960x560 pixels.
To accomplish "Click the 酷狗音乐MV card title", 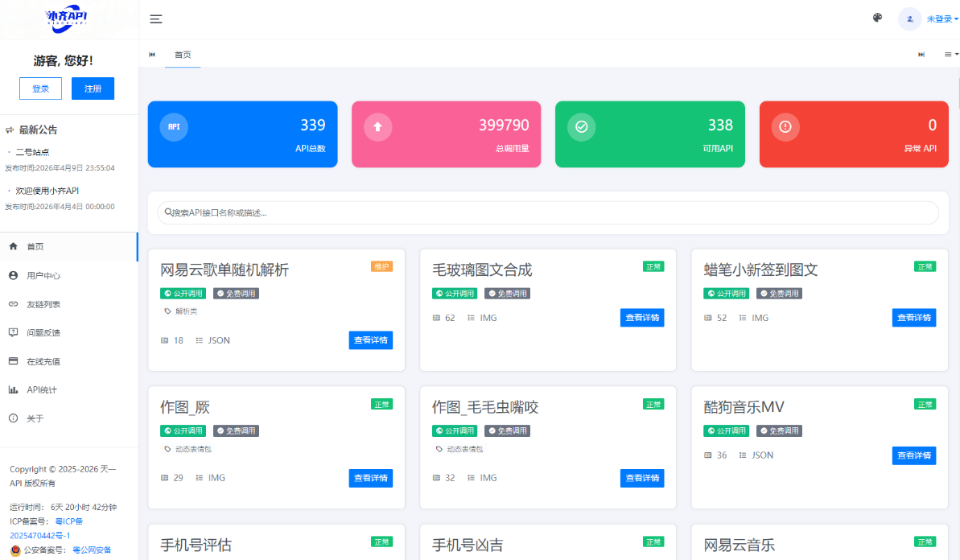I will [x=744, y=407].
